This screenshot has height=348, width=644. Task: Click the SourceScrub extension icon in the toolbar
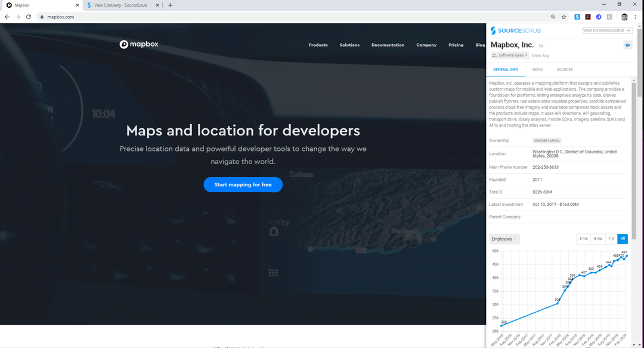[577, 17]
